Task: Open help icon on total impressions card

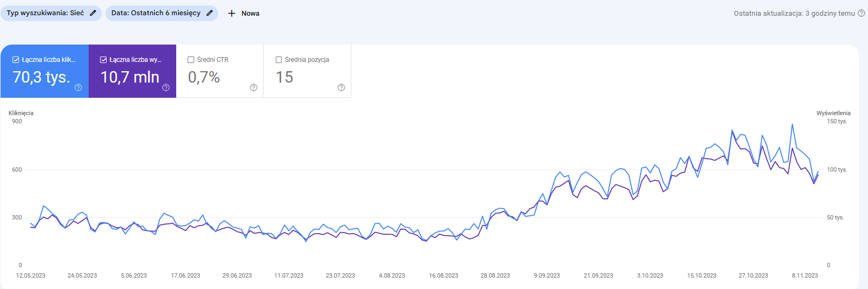Action: [x=166, y=87]
